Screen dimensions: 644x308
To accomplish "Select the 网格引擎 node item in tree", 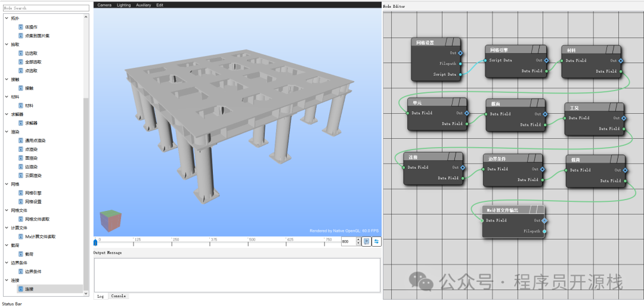I will (33, 193).
